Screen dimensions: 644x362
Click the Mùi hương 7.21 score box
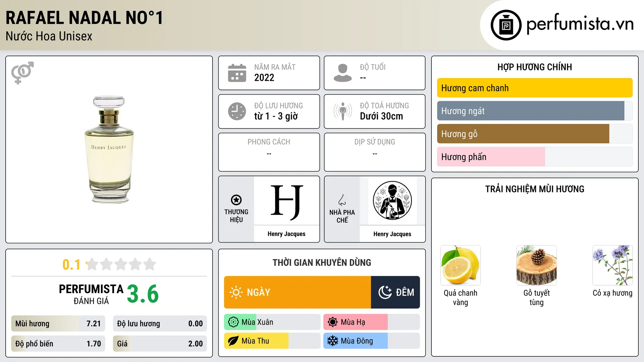click(x=58, y=324)
